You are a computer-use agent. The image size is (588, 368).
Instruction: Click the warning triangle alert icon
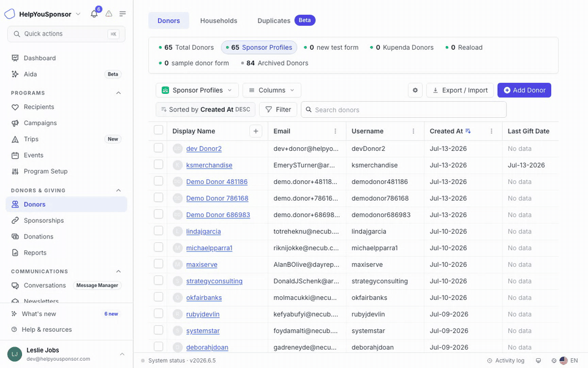109,14
